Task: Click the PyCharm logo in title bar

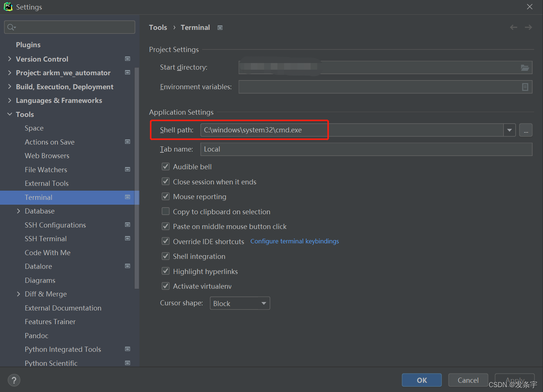Action: 8,7
